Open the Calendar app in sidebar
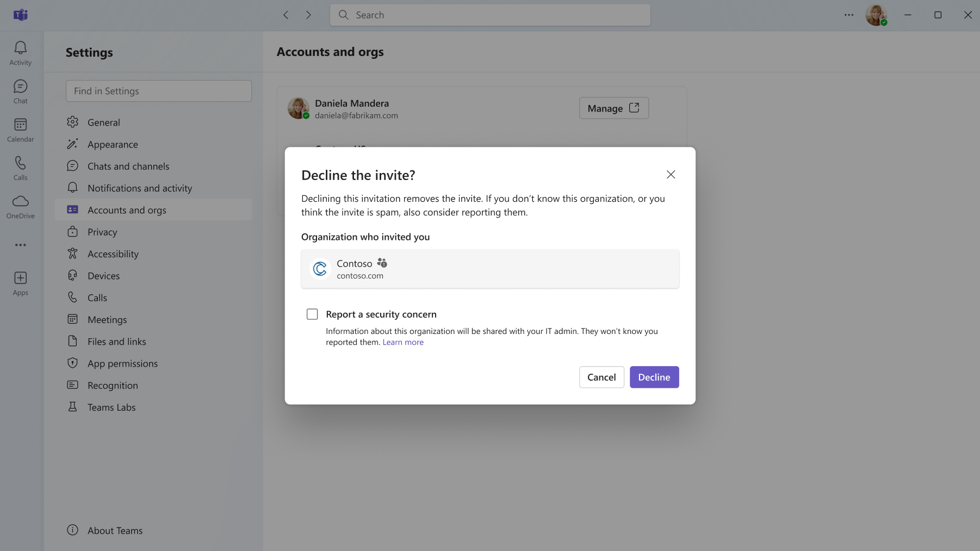 click(21, 131)
